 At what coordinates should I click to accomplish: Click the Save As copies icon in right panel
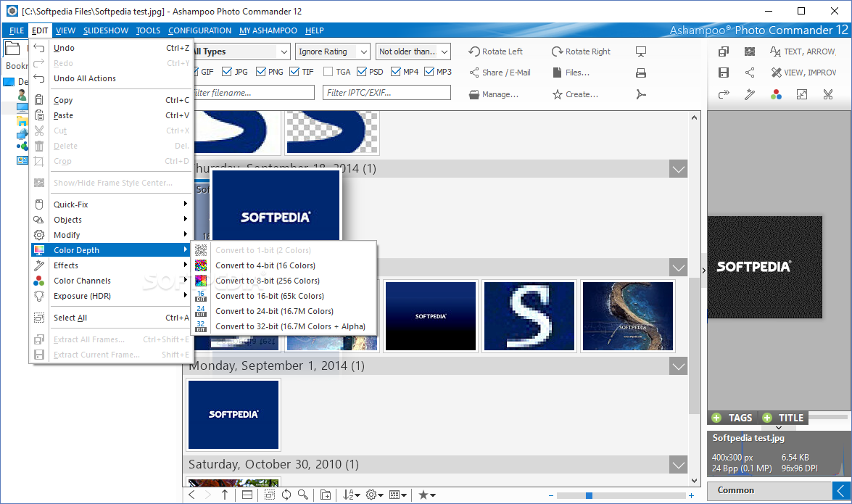coord(723,51)
